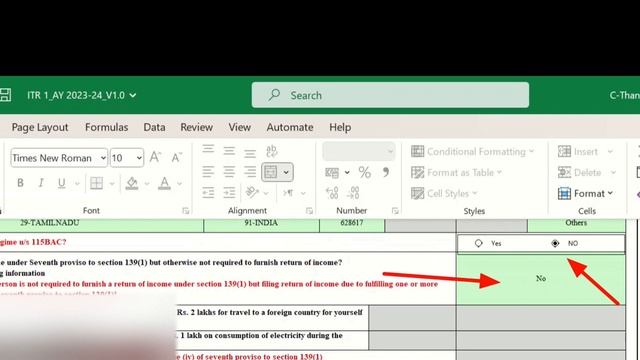640x360 pixels.
Task: Open the Formulas tab
Action: (x=107, y=127)
